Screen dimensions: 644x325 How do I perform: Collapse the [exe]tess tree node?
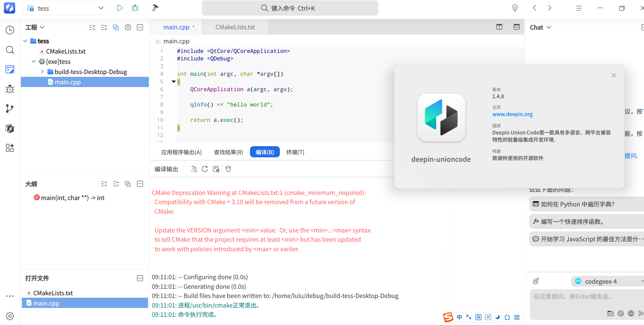pyautogui.click(x=33, y=61)
